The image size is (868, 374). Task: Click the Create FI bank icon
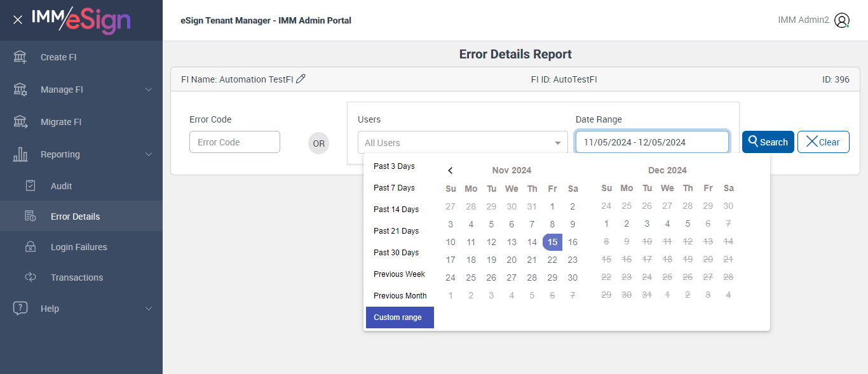[x=20, y=57]
